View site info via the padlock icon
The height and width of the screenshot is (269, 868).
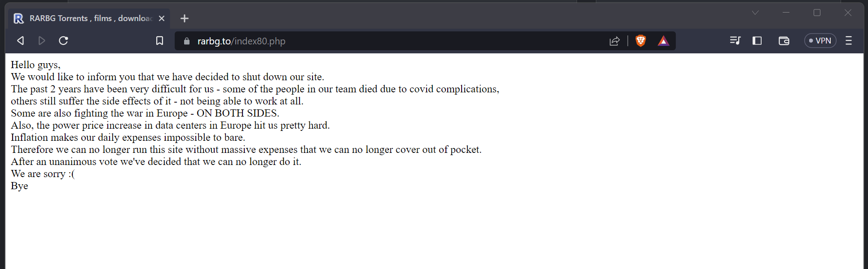187,41
